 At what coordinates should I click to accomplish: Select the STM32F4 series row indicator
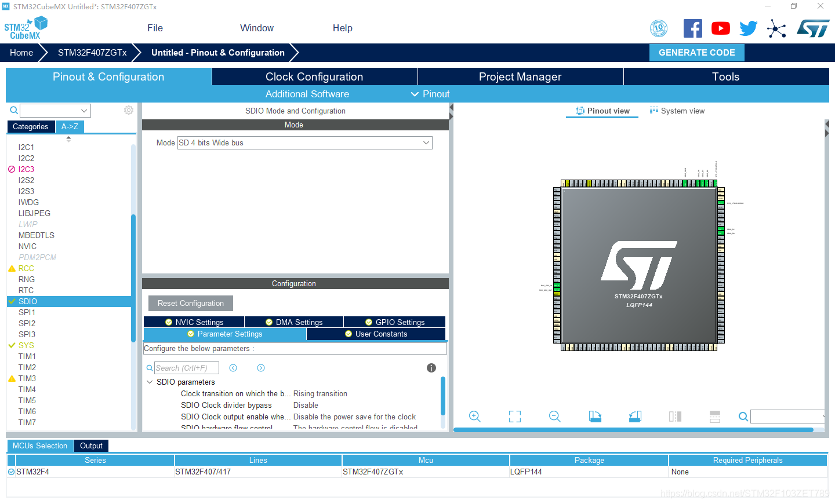(11, 472)
